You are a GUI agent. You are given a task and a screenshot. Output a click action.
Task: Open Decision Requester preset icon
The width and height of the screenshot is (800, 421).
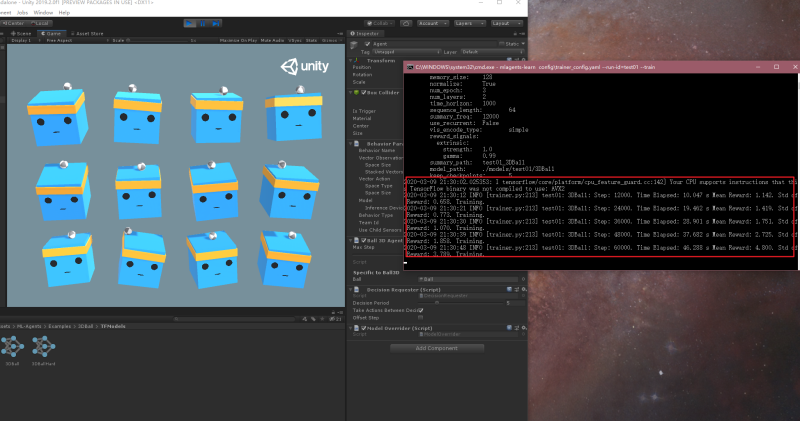click(516, 289)
